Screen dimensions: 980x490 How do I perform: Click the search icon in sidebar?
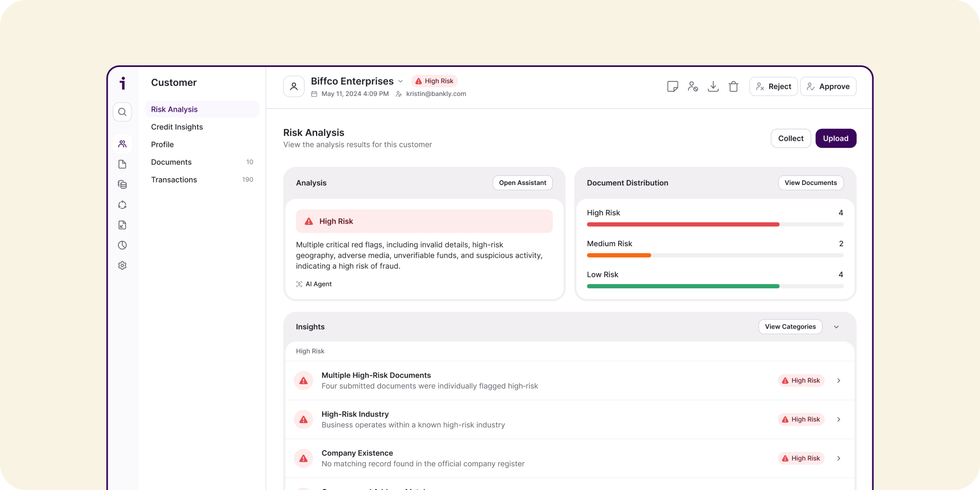click(122, 112)
